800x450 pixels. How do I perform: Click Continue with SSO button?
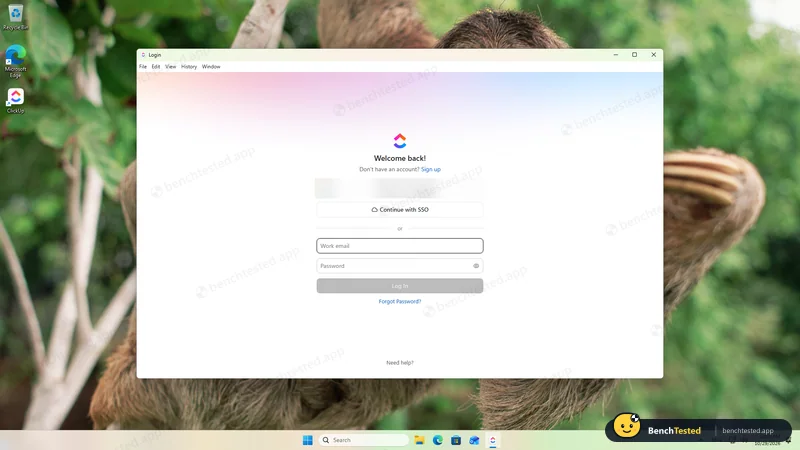(x=399, y=210)
